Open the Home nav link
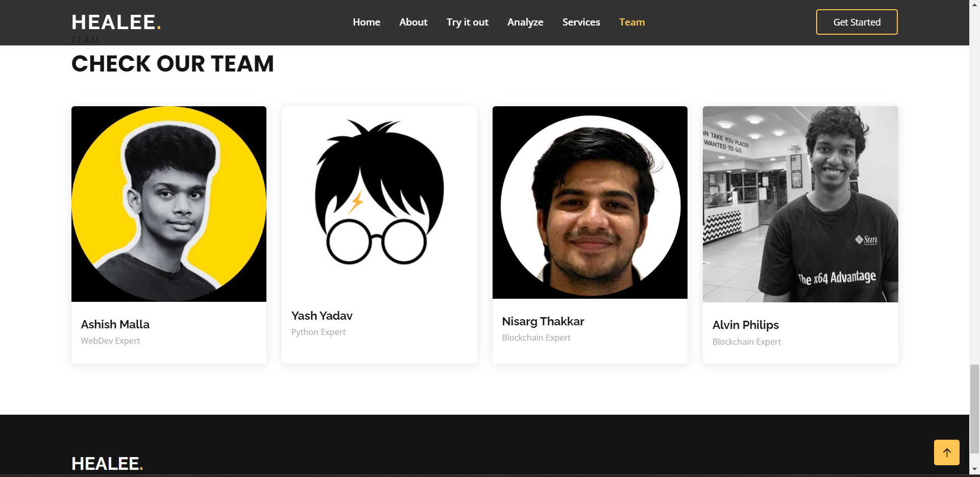 pos(366,22)
